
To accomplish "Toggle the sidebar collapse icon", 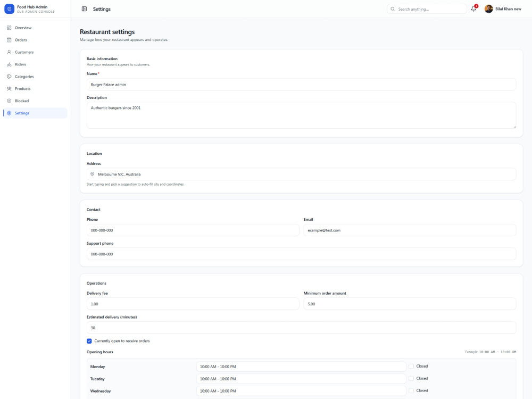I will pyautogui.click(x=84, y=9).
